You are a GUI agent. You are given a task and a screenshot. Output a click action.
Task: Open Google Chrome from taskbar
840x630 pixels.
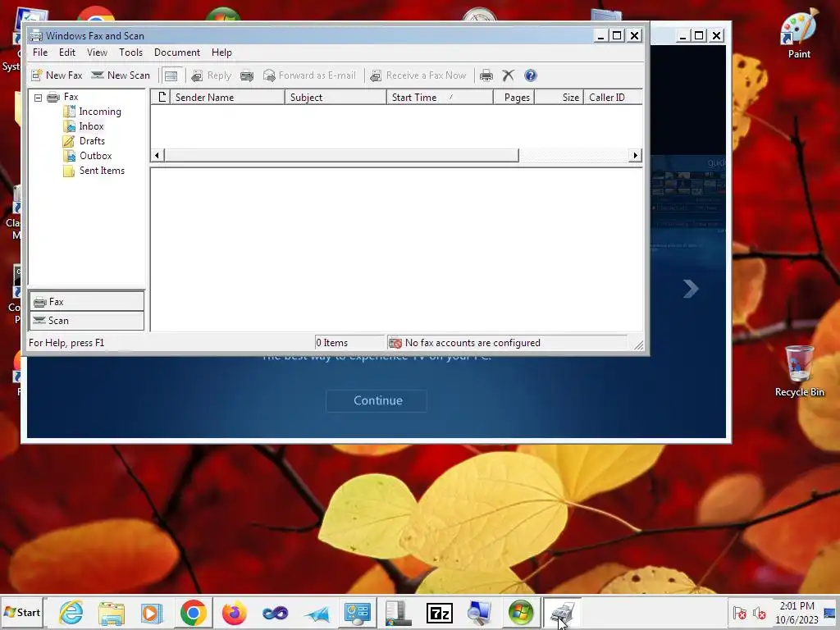point(194,612)
